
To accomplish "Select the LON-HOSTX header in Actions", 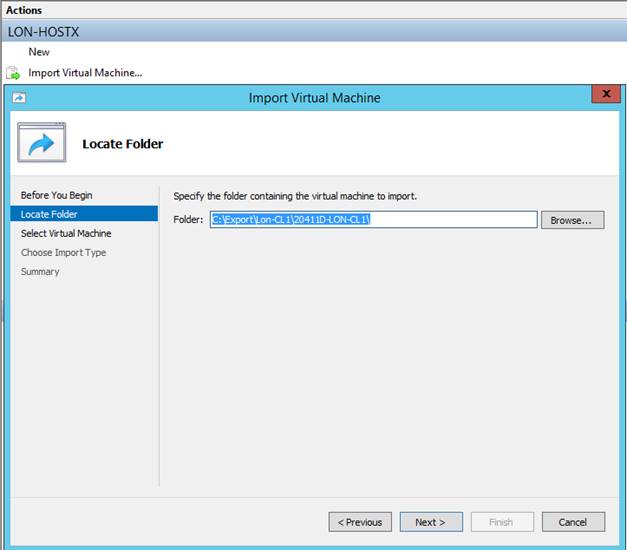I will tap(314, 32).
